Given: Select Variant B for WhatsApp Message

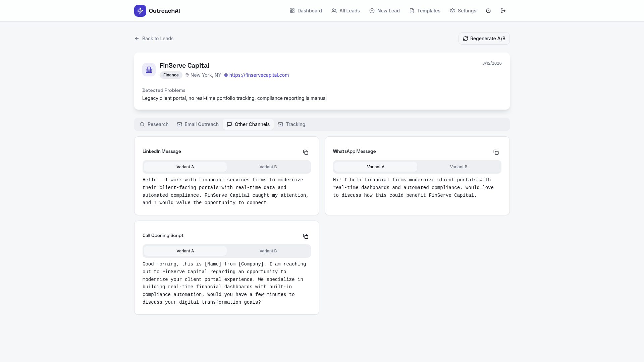Looking at the screenshot, I should [x=459, y=167].
